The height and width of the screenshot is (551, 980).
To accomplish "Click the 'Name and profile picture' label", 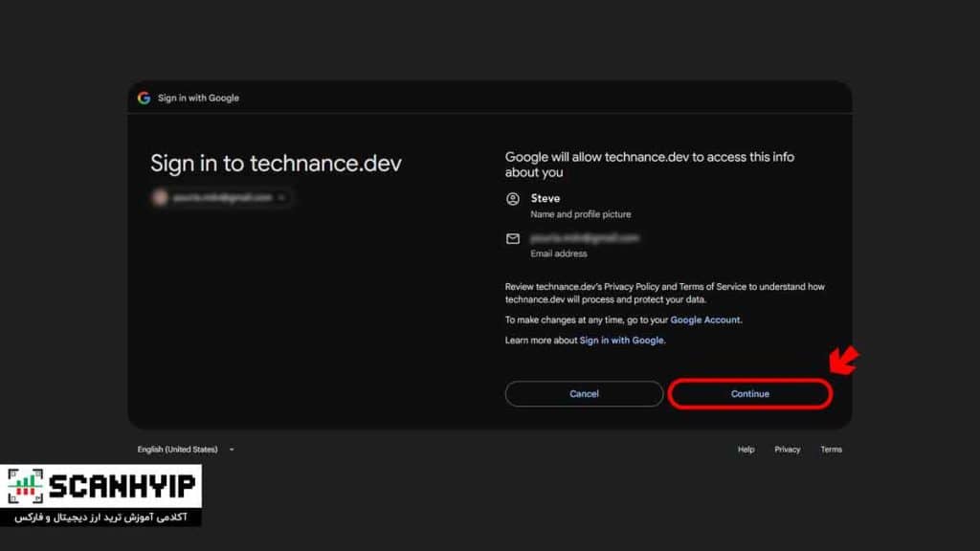I will (581, 214).
